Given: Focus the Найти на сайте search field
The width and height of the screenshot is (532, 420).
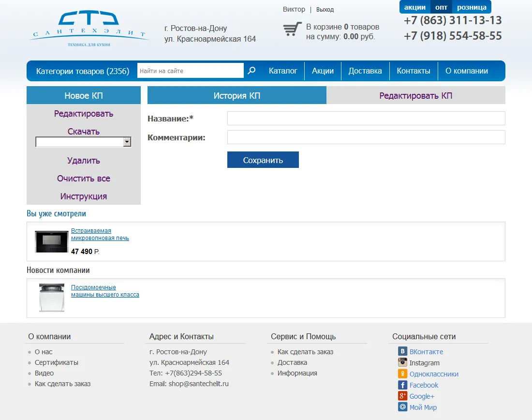Looking at the screenshot, I should coord(191,71).
